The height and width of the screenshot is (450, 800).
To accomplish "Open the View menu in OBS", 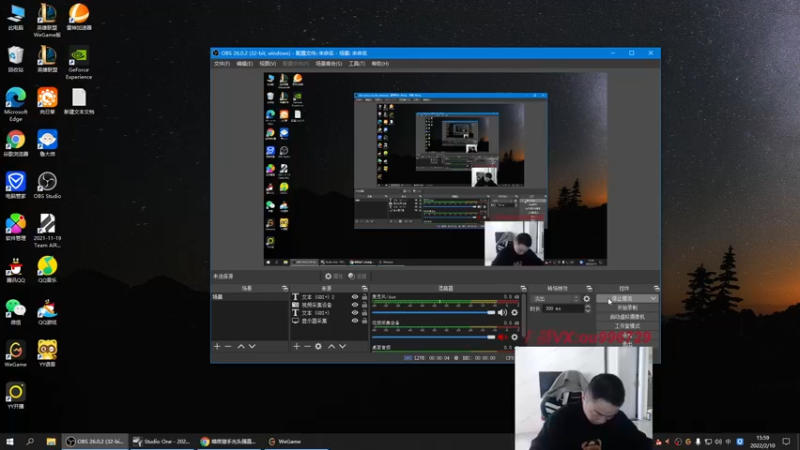I will 267,64.
